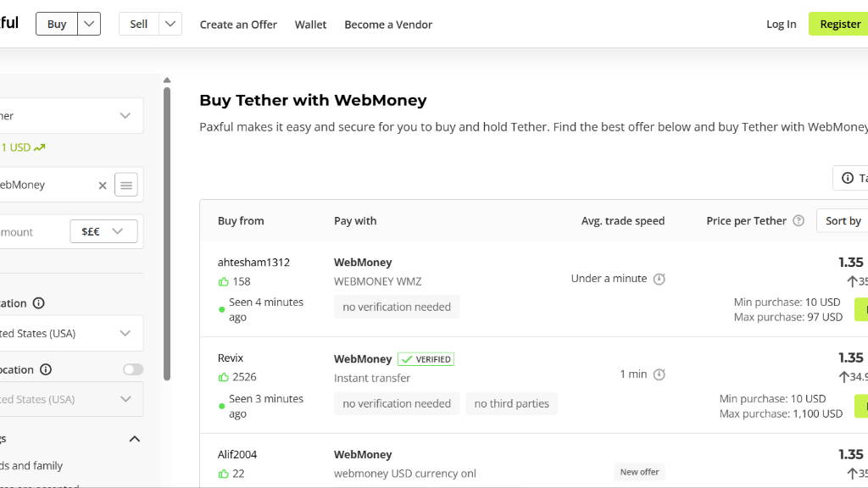
Task: Open the Buy dropdown arrow
Action: click(x=89, y=25)
